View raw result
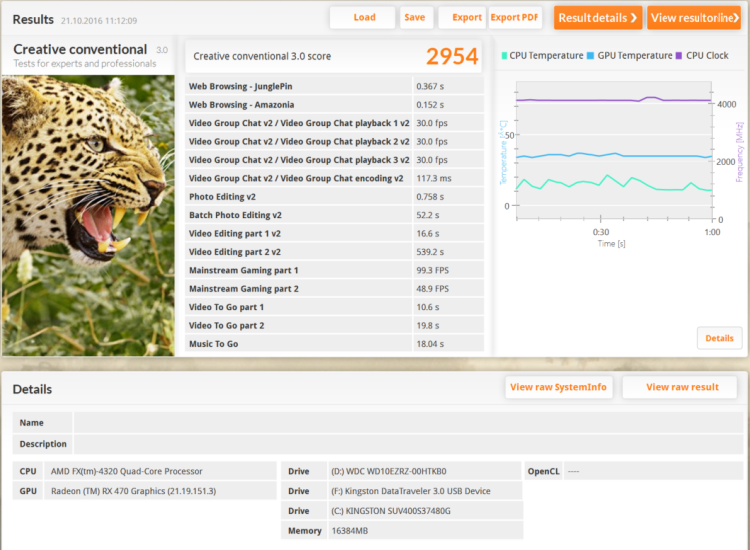Viewport: 750px width, 550px height. pos(682,387)
